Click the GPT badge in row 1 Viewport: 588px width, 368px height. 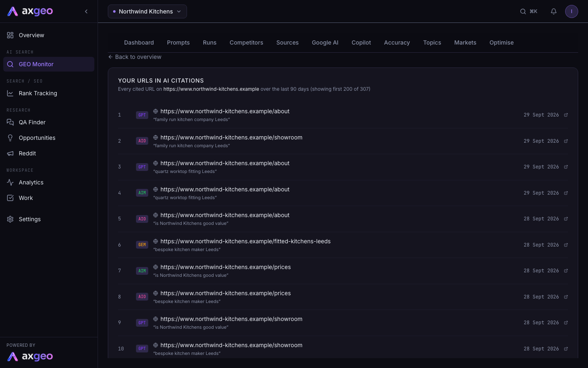(142, 115)
